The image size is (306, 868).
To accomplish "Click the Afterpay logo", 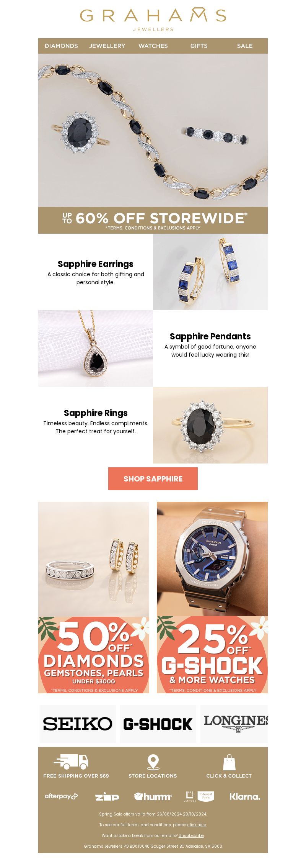I will 61,796.
